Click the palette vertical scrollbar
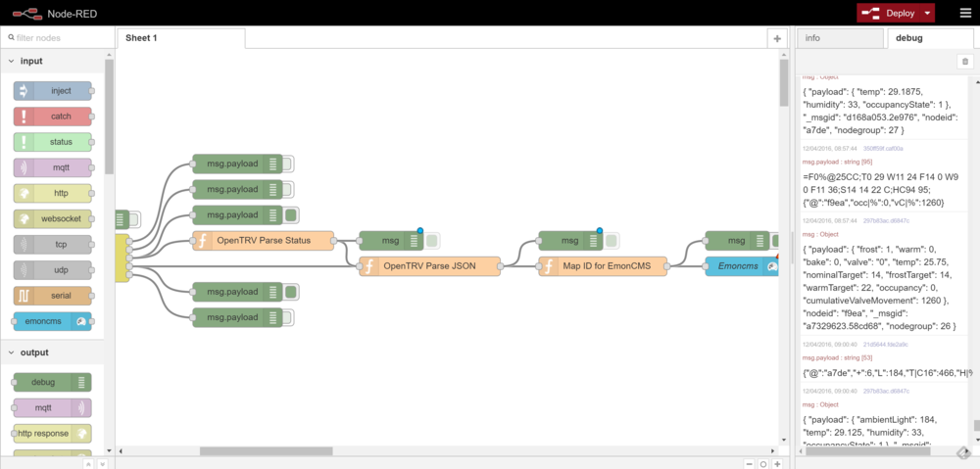 point(110,117)
